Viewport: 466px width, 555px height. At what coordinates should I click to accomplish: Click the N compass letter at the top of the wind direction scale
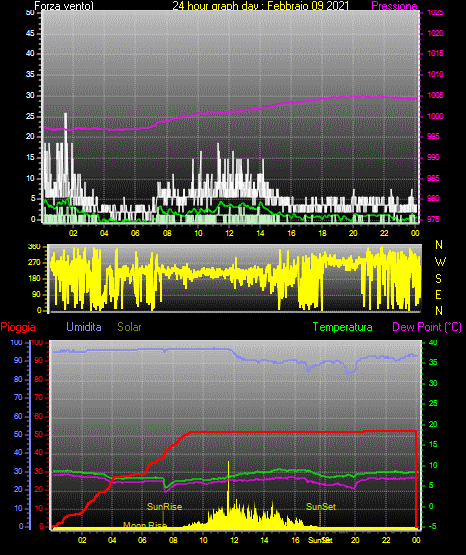(439, 245)
